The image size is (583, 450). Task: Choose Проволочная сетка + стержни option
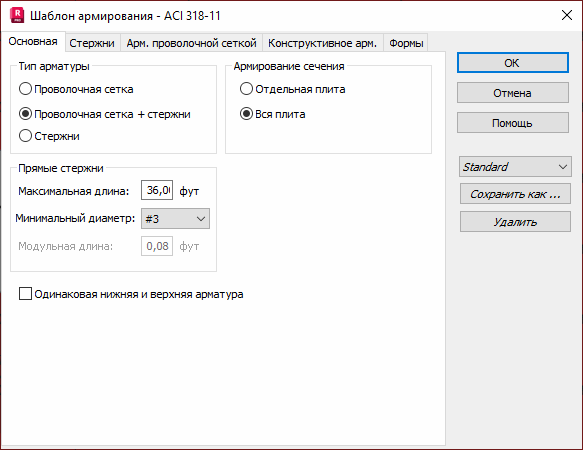pyautogui.click(x=104, y=114)
